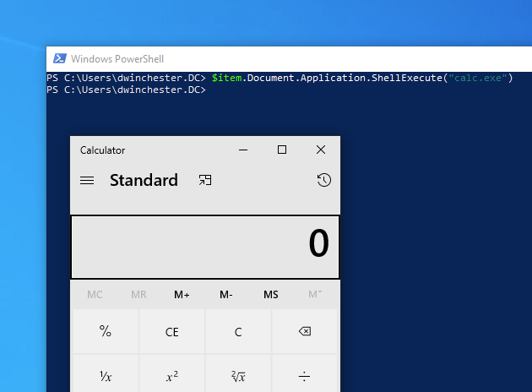Click the MR memory recall button
Image resolution: width=532 pixels, height=392 pixels.
[138, 294]
